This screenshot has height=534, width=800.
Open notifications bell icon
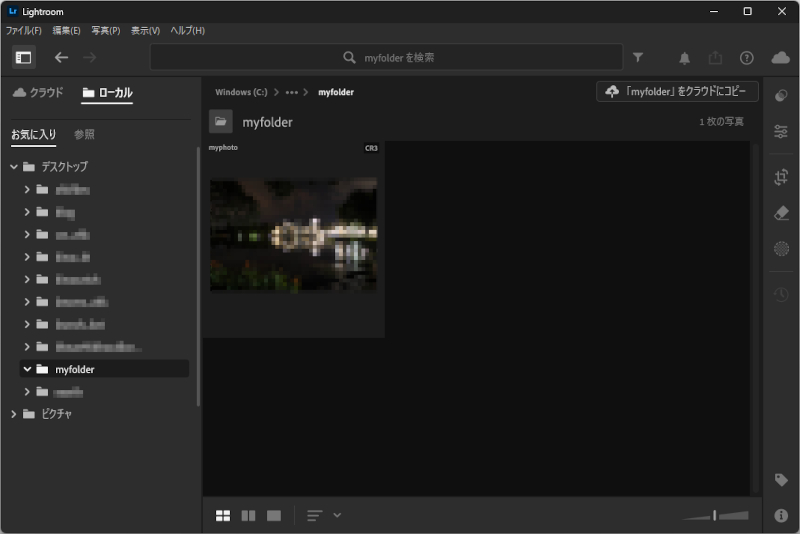pyautogui.click(x=684, y=58)
